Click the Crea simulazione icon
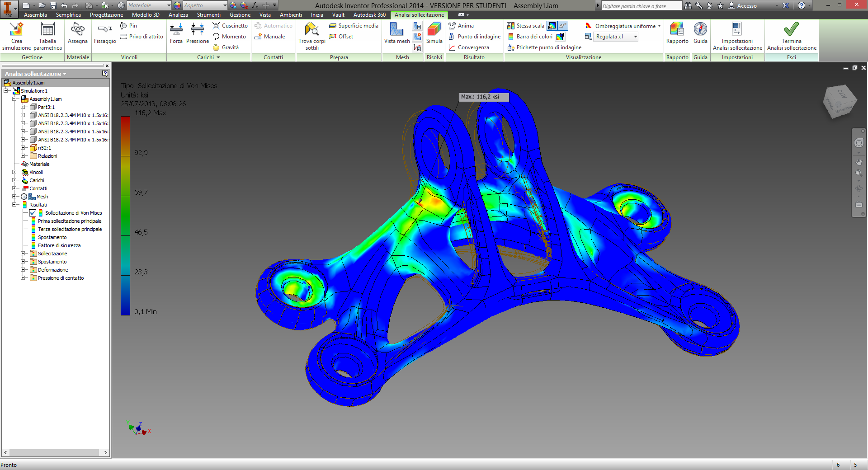The width and height of the screenshot is (868, 470). (16, 29)
